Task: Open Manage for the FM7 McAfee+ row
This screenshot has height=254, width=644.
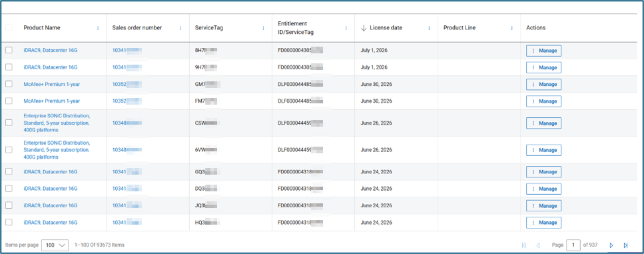Action: [544, 101]
